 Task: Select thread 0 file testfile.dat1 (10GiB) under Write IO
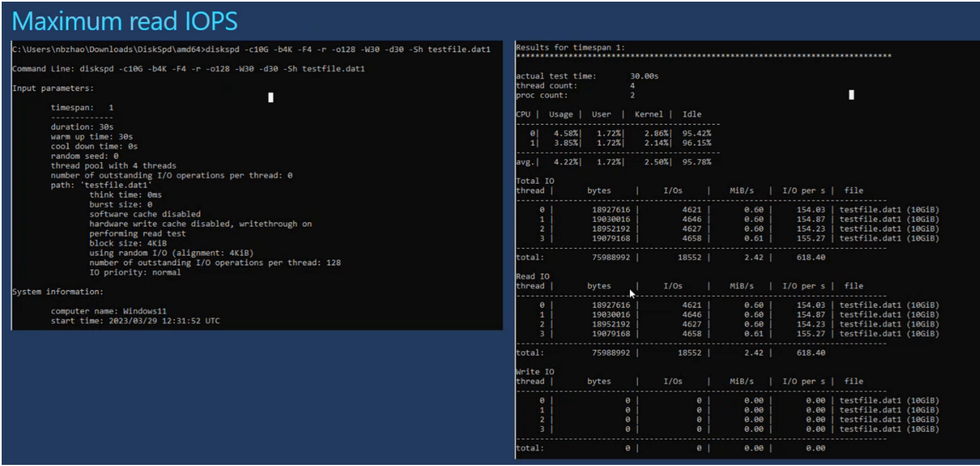tap(889, 400)
